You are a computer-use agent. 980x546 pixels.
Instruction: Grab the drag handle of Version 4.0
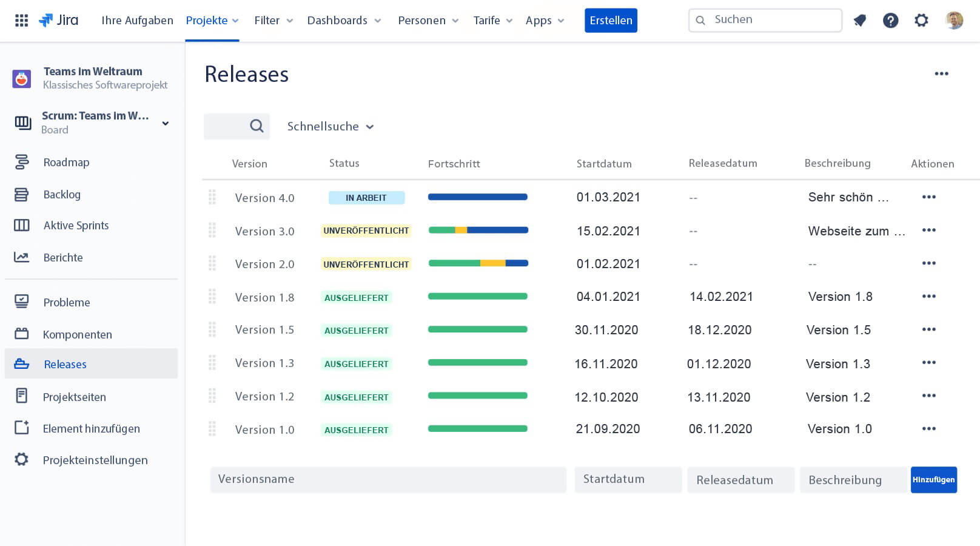click(212, 197)
